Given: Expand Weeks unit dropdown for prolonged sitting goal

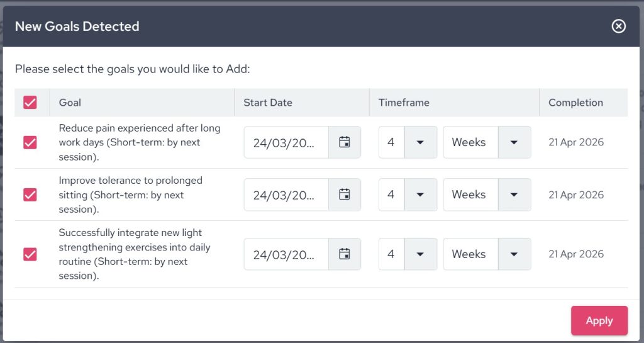Looking at the screenshot, I should [514, 194].
